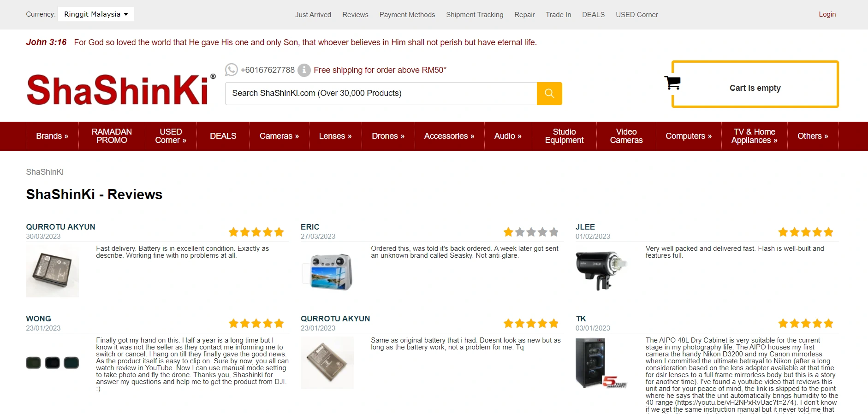Click JLEE's five-star rating
Image resolution: width=868 pixels, height=414 pixels.
[x=806, y=232]
